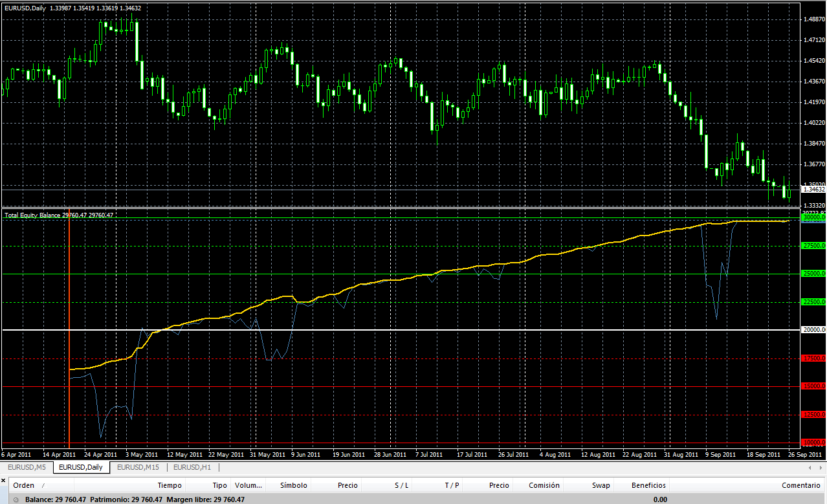Click the current price label 1.34632
The width and height of the screenshot is (827, 504).
(x=813, y=189)
